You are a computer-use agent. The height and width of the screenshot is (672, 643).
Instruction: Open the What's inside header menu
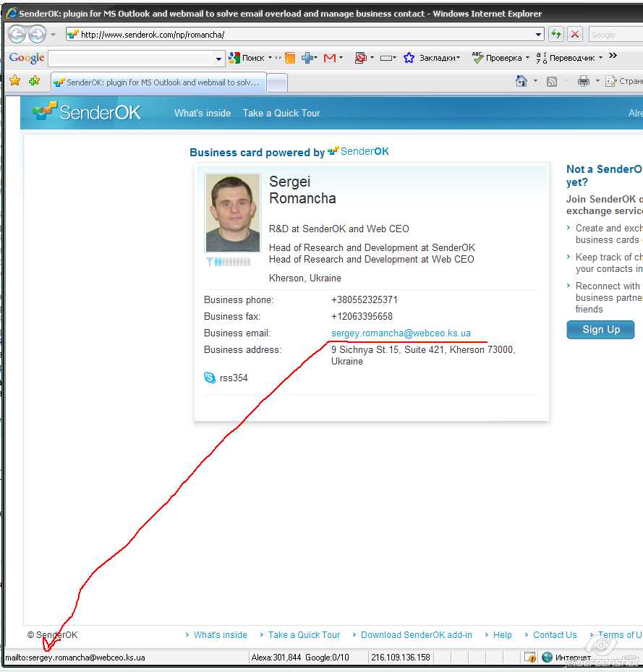point(203,113)
